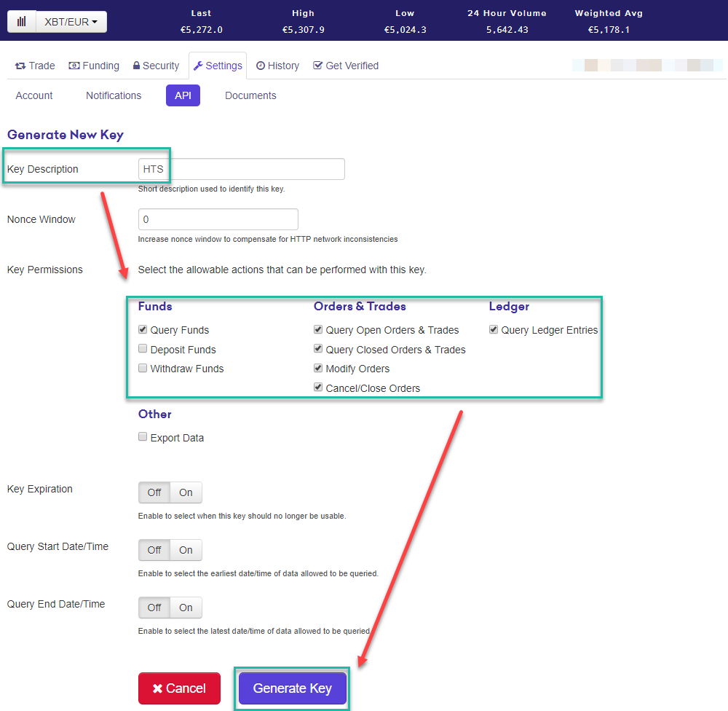728x711 pixels.
Task: Enable Query End Date/Time
Action: [x=186, y=607]
